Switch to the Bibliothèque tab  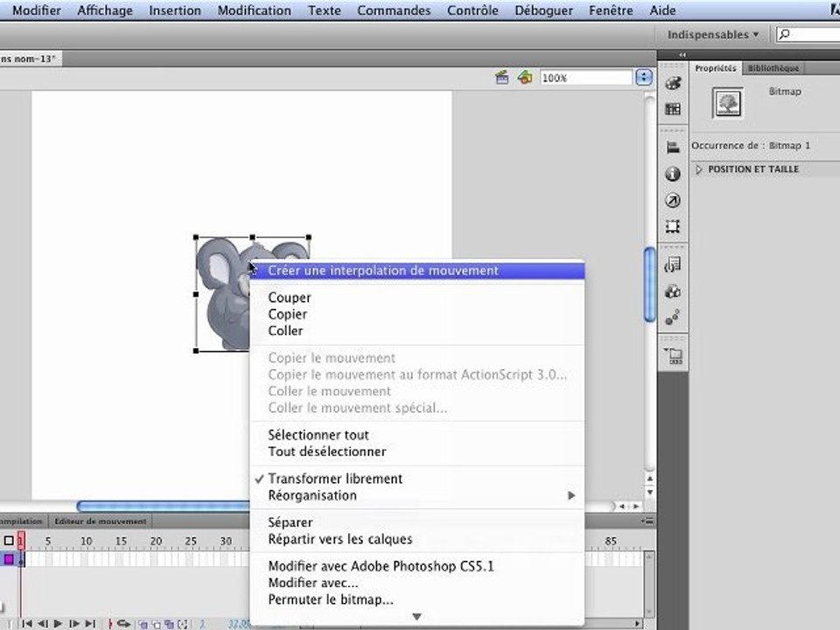tap(773, 68)
